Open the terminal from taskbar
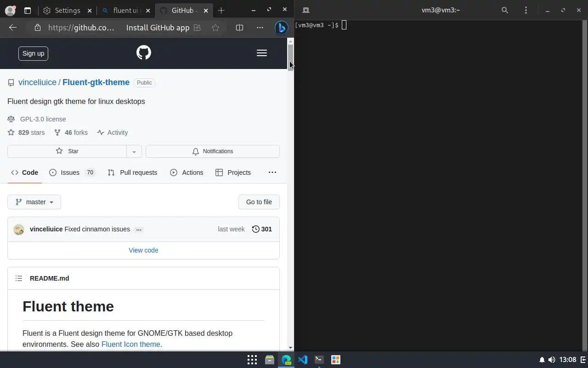The image size is (588, 368). tap(319, 360)
